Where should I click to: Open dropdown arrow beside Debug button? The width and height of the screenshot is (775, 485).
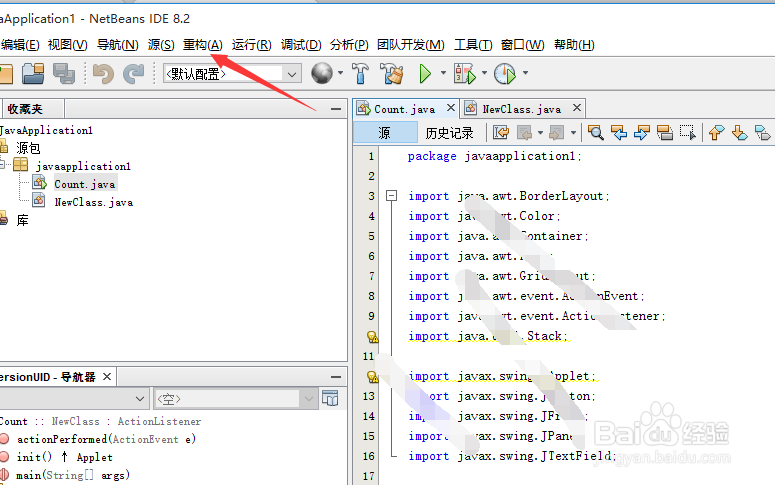484,73
